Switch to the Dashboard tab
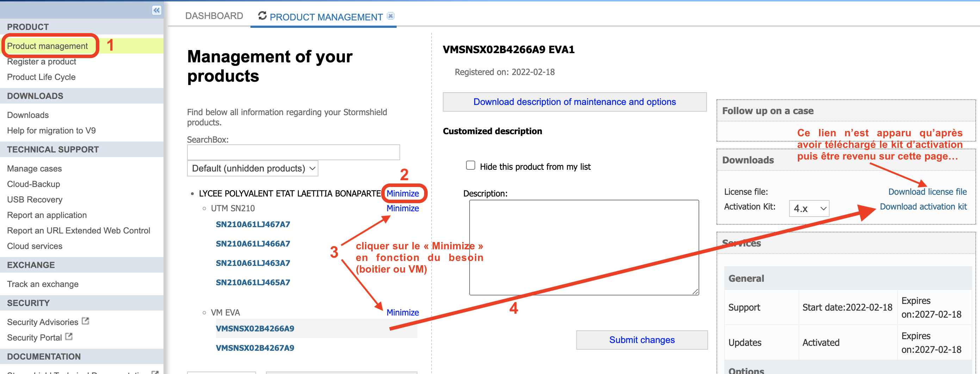 click(x=214, y=16)
